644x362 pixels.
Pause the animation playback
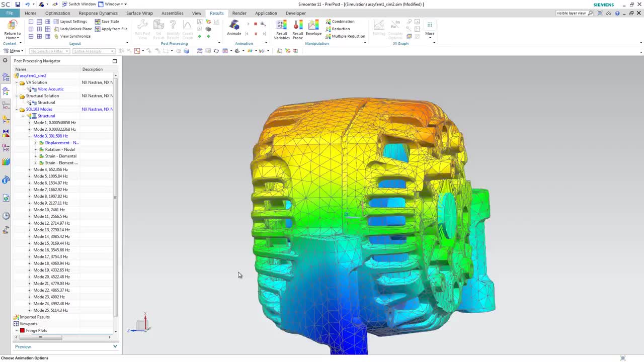point(255,34)
